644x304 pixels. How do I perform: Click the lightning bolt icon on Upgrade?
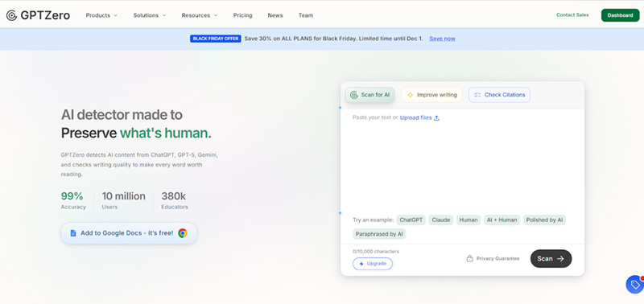pyautogui.click(x=361, y=264)
